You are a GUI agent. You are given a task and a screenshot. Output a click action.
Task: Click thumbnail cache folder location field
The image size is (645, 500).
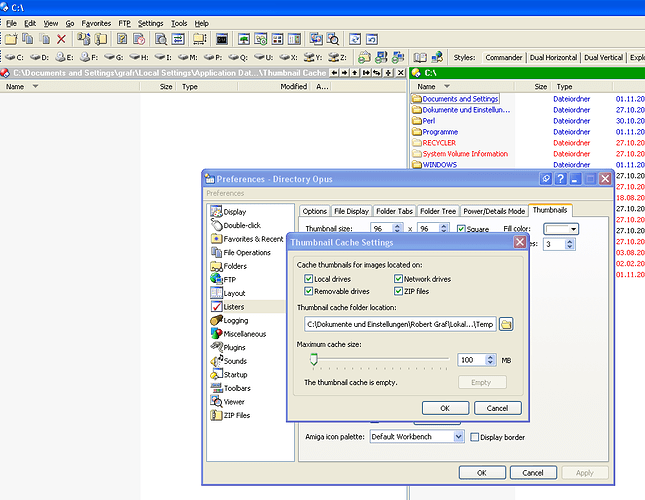(x=400, y=324)
